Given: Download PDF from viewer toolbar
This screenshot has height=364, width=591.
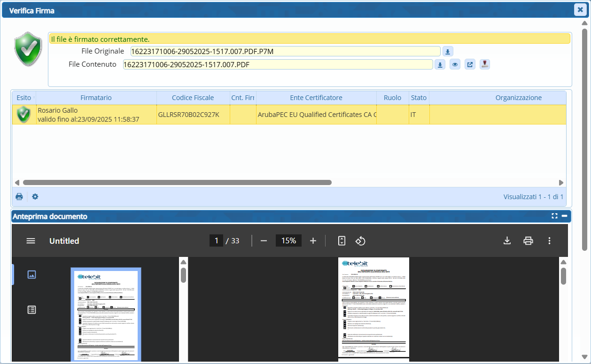Looking at the screenshot, I should tap(507, 241).
